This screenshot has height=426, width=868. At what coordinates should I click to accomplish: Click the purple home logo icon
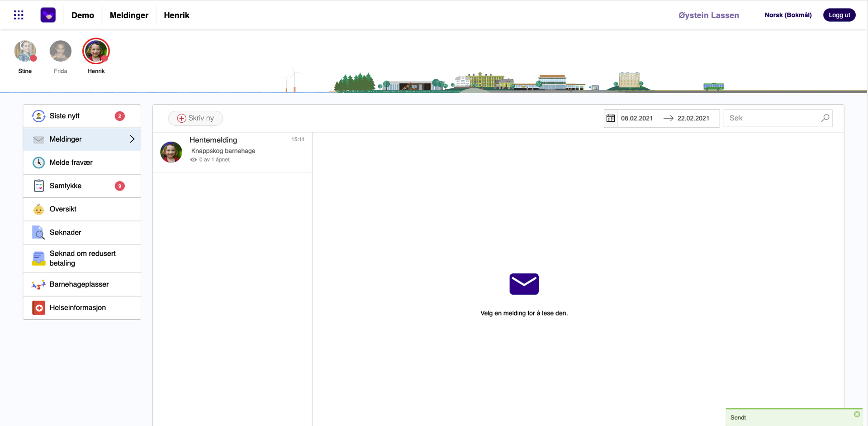[48, 15]
